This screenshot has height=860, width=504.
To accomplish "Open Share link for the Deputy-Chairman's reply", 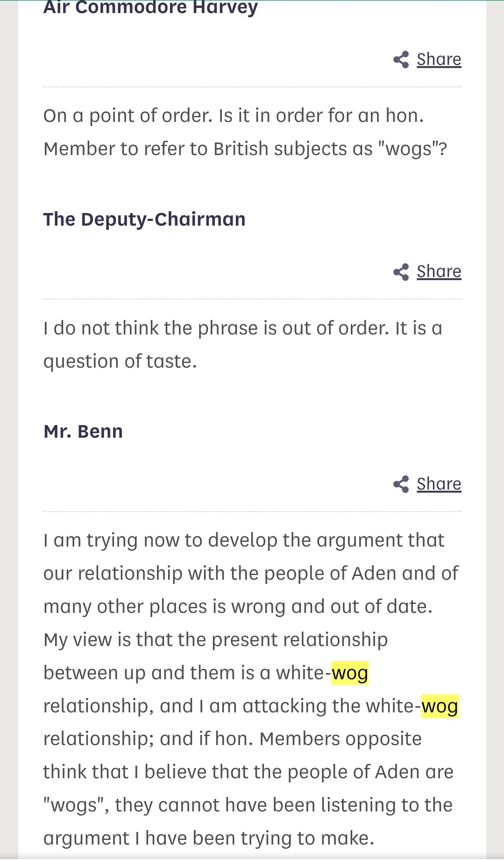I will click(x=439, y=272).
